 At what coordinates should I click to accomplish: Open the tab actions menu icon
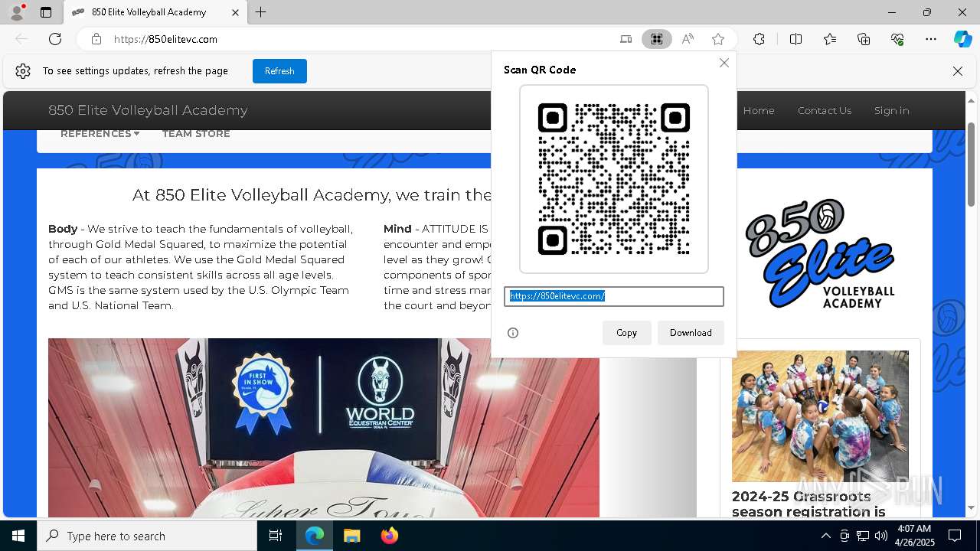coord(46,12)
